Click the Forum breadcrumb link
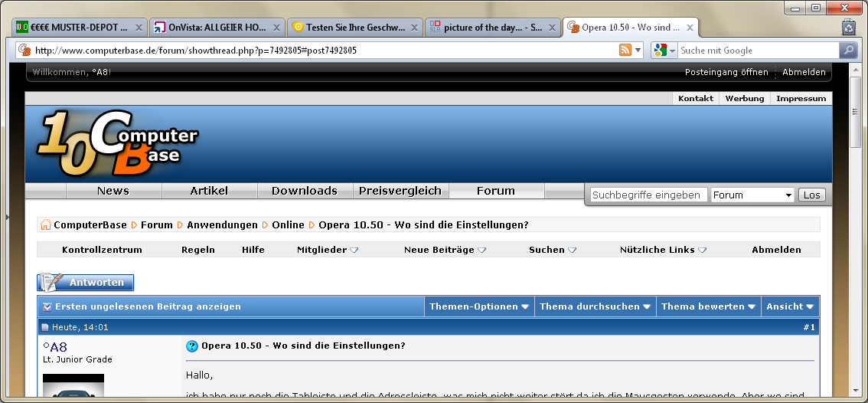The image size is (868, 403). click(157, 225)
